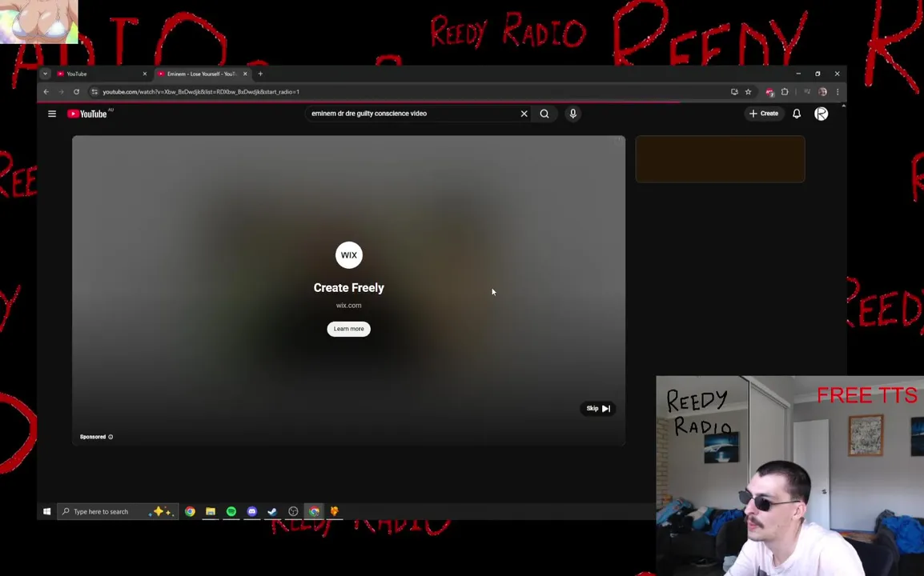Image resolution: width=924 pixels, height=576 pixels.
Task: Open the Chrome profile avatar
Action: pyautogui.click(x=822, y=92)
